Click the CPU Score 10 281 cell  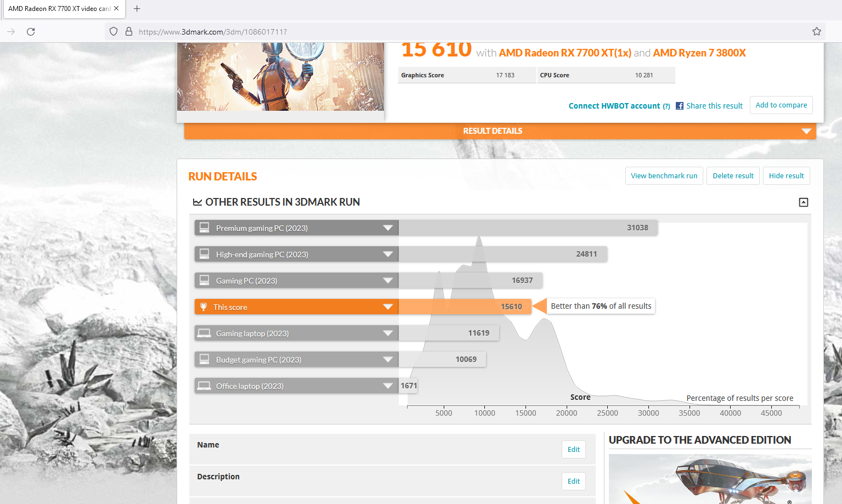click(606, 75)
